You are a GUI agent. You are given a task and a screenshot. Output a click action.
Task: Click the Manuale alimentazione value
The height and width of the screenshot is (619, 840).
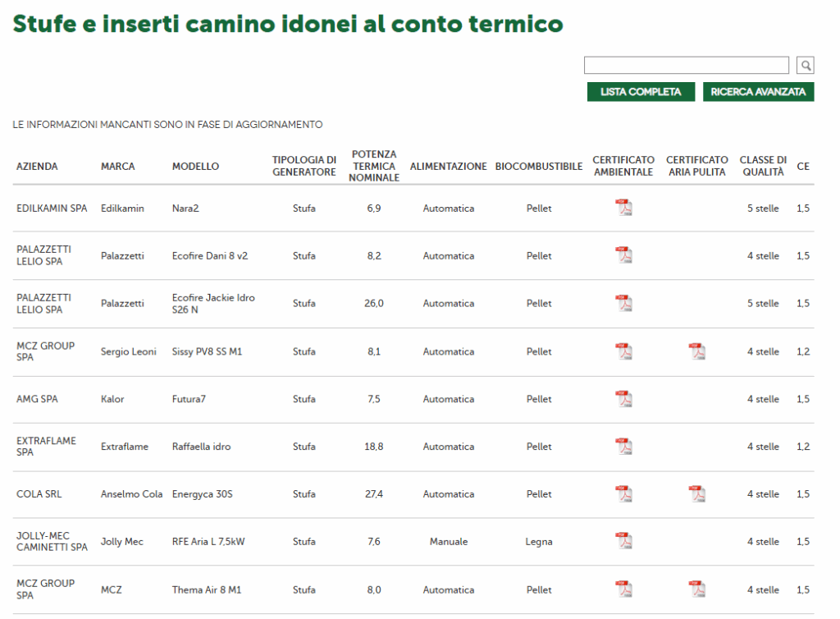pos(449,541)
